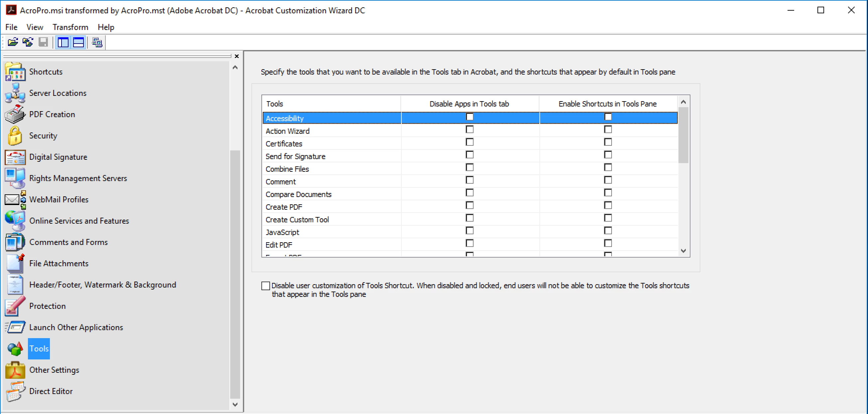Select the Digital Signature label
The image size is (868, 414).
[58, 157]
